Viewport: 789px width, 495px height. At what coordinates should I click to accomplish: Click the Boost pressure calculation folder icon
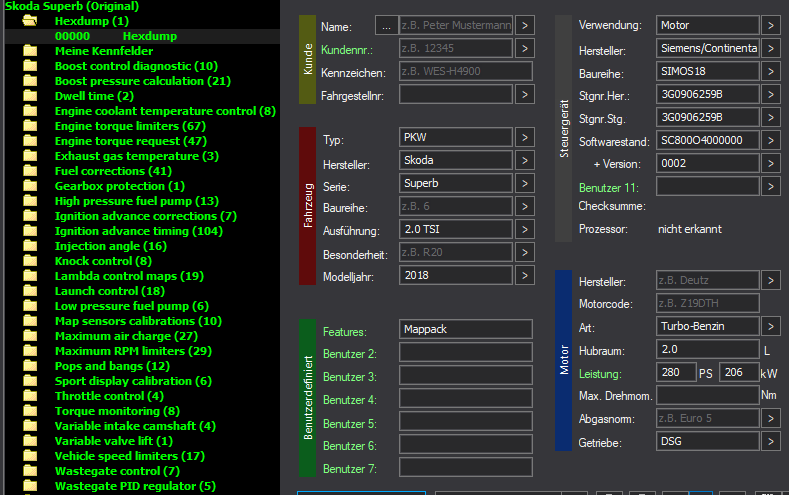(30, 81)
